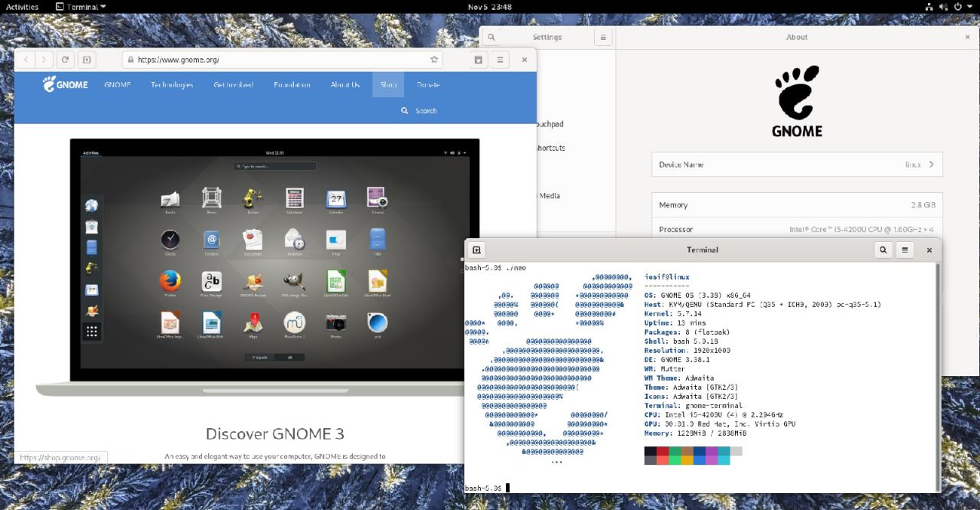The height and width of the screenshot is (510, 980).
Task: Open the Device Name row chevron
Action: tap(931, 165)
